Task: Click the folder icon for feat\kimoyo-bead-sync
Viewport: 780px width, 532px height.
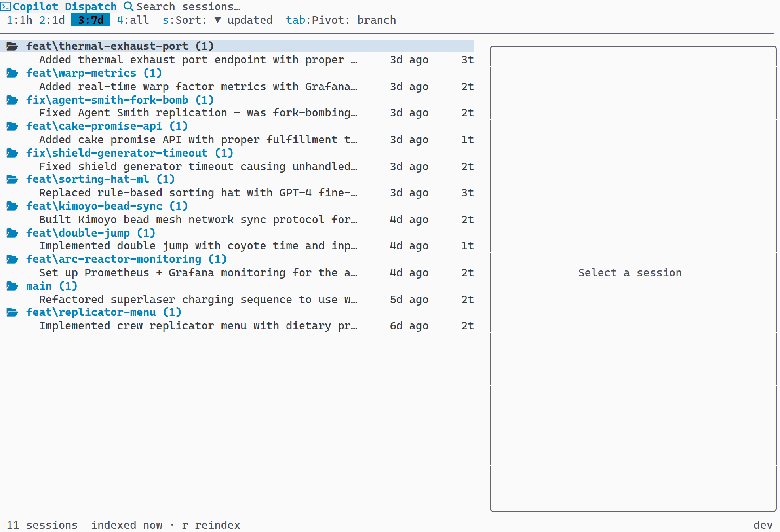Action: click(12, 206)
